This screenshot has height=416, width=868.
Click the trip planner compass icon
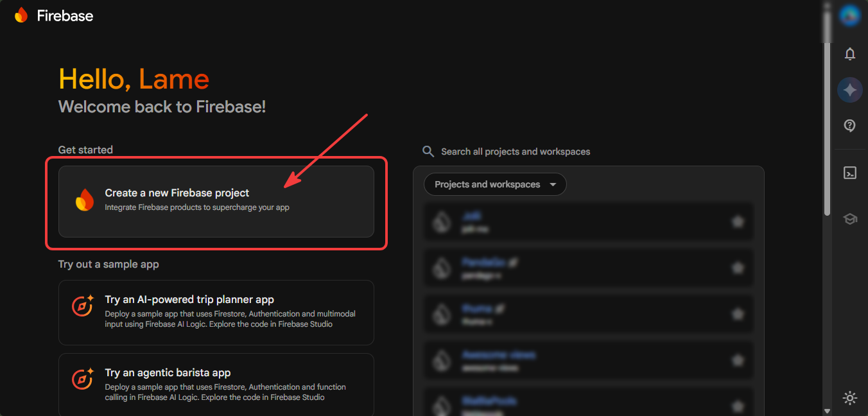83,306
